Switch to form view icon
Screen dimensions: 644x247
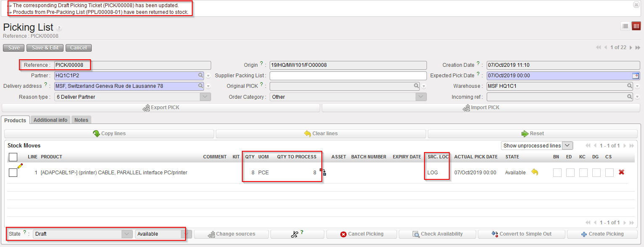tap(636, 26)
